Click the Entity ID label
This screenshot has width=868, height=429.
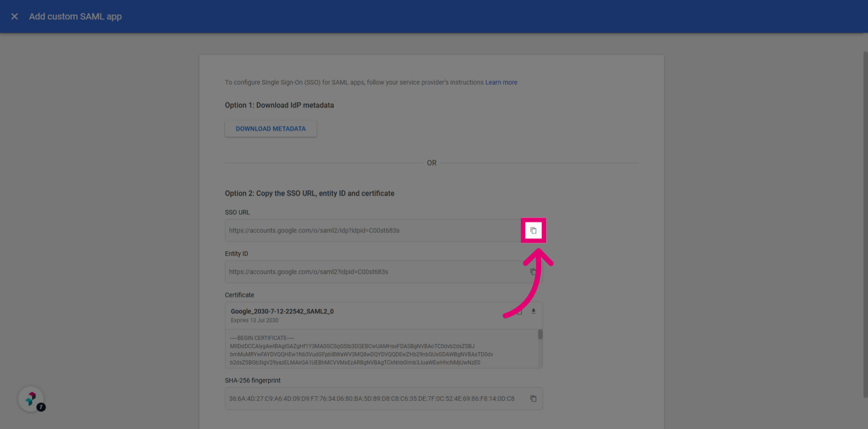236,254
